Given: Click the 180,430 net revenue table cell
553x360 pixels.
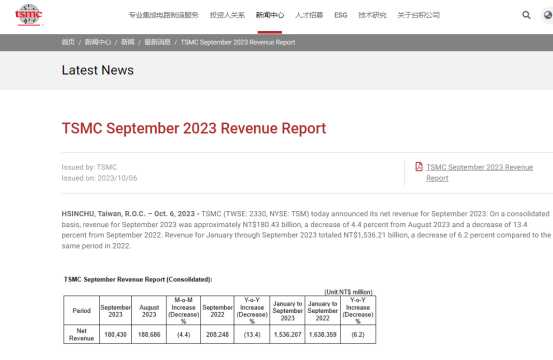Looking at the screenshot, I should [115, 334].
